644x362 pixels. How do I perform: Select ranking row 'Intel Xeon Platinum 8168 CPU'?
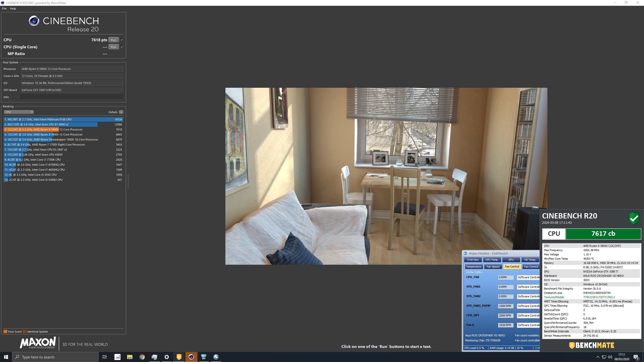[x=63, y=119]
